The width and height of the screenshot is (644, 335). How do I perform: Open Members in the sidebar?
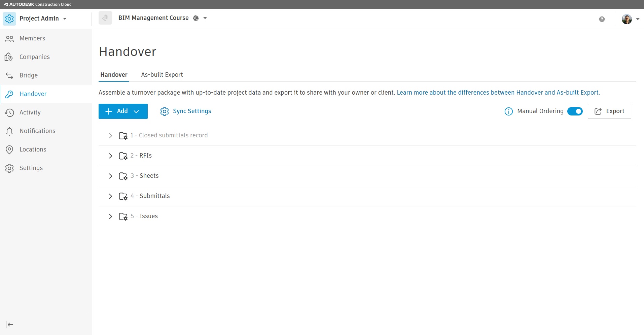tap(32, 38)
